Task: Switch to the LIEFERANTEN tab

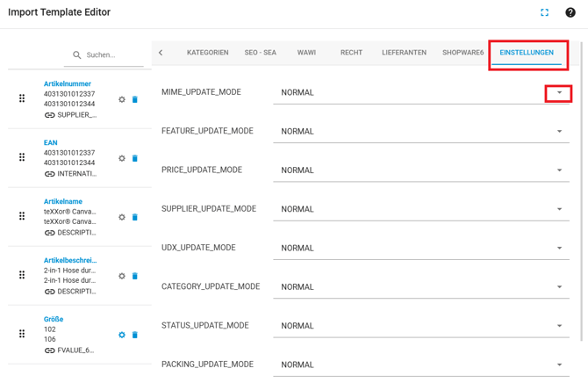Action: pos(404,53)
